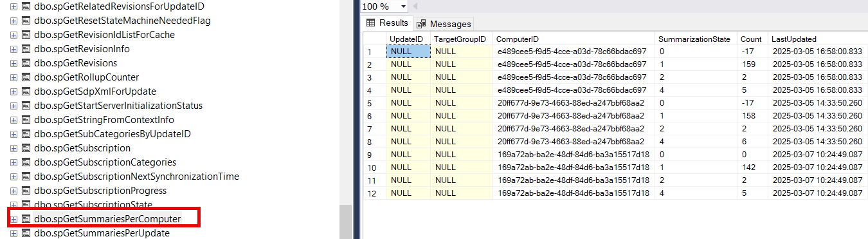The image size is (868, 239).
Task: Click stored procedure icon of spGetRelatedRevisionsForUpdateID
Action: [26, 6]
